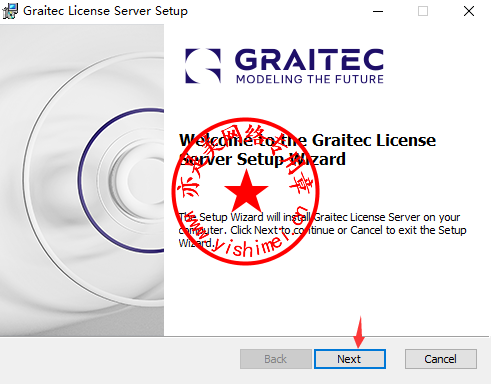Click the Next button to continue setup
The width and height of the screenshot is (491, 384).
coord(350,359)
